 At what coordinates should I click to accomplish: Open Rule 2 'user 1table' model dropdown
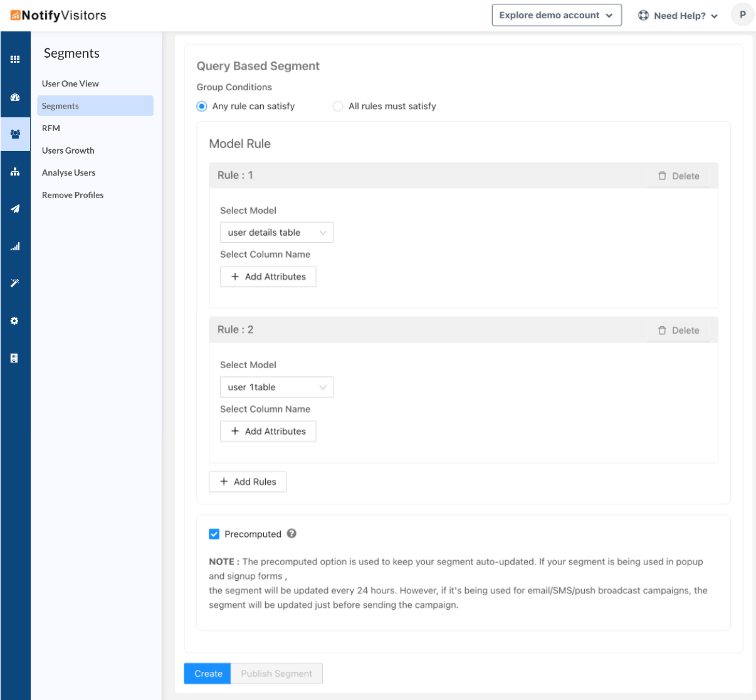pyautogui.click(x=277, y=387)
